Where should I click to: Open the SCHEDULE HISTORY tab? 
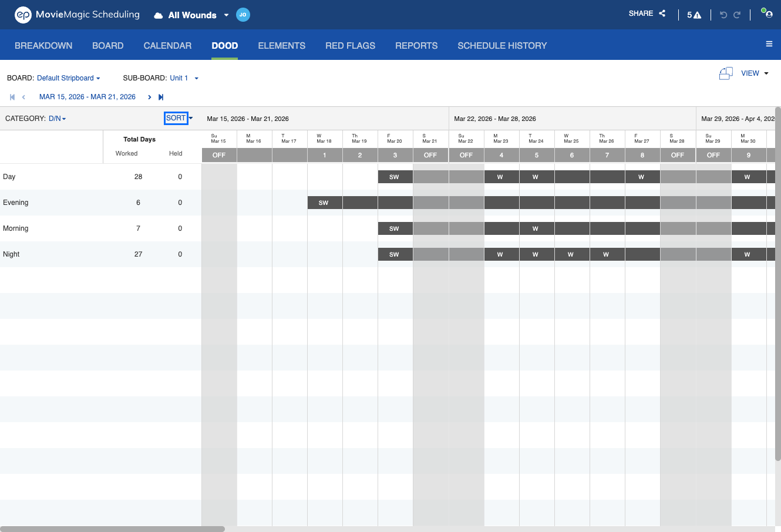coord(502,46)
